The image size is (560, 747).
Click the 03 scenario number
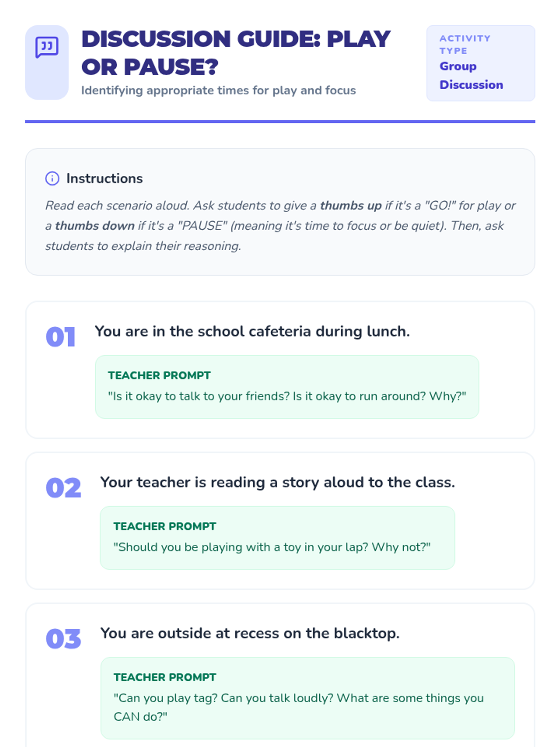63,639
